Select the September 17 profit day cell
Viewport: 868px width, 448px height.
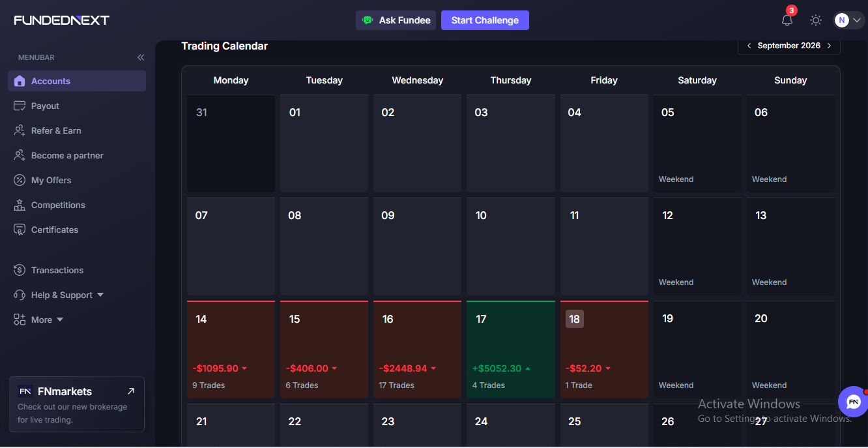click(511, 350)
